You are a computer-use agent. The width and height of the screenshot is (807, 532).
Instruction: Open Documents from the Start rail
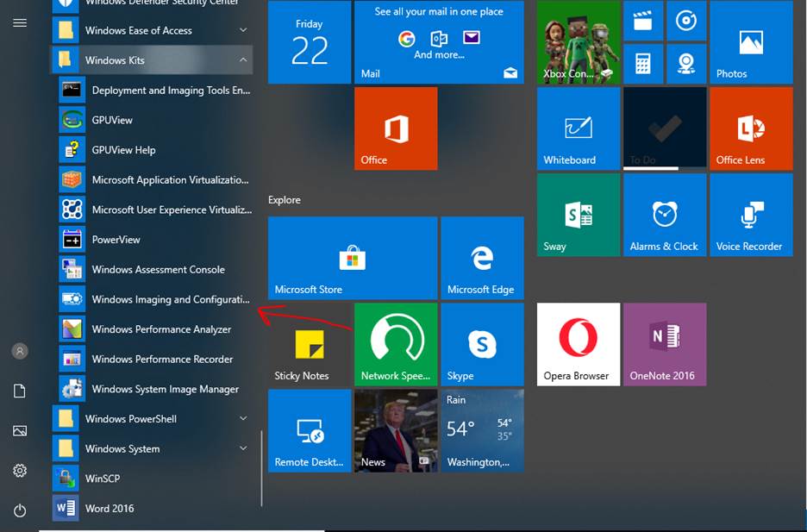pyautogui.click(x=20, y=391)
